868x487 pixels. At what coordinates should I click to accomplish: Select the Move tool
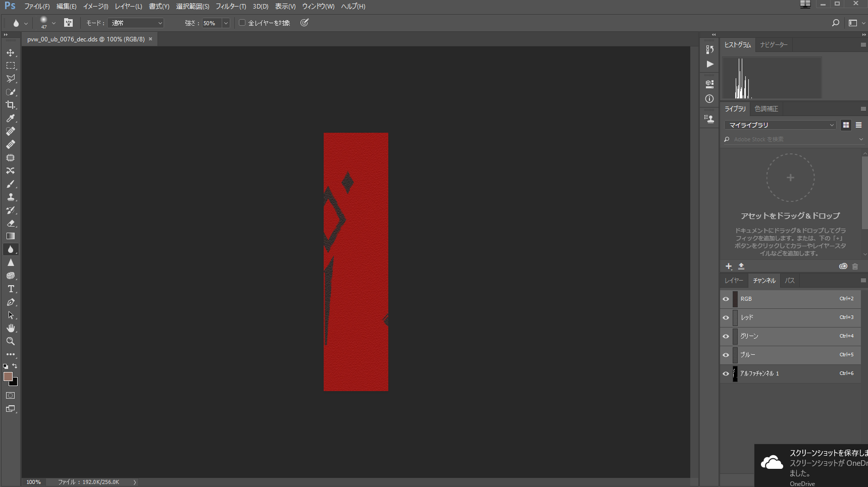[10, 53]
